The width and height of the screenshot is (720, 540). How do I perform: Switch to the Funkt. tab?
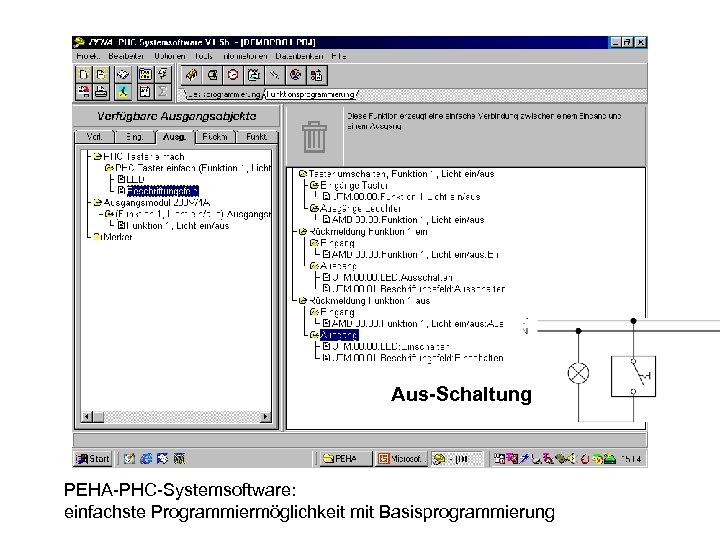[x=256, y=137]
